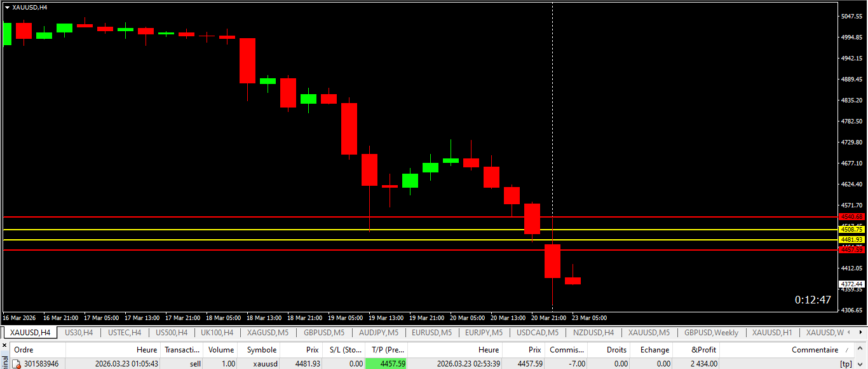Select the red 4540.68 price level label
This screenshot has height=369, width=868.
[851, 217]
